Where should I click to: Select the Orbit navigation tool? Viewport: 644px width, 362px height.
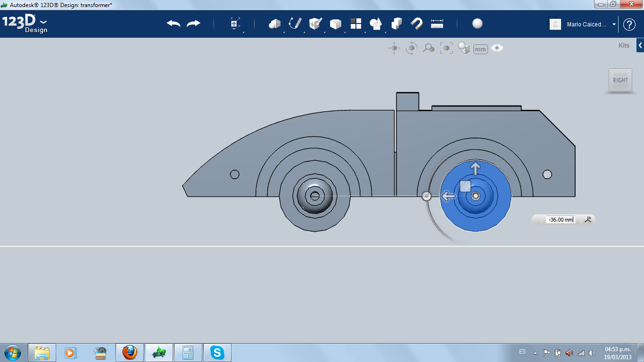coord(412,48)
